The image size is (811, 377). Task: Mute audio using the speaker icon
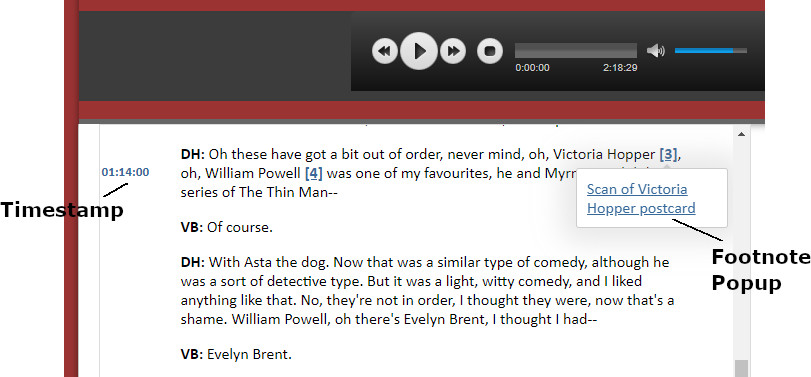coord(655,51)
